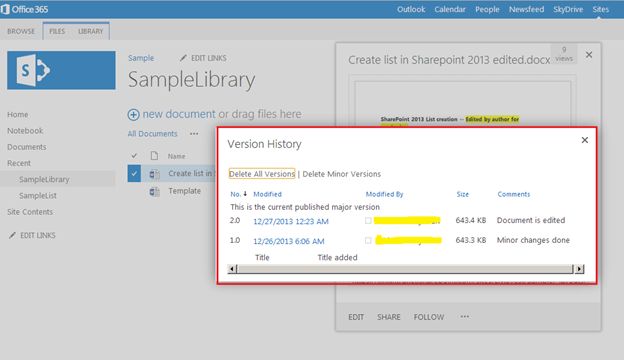
Task: Open the ellipsis menu in the preview callout
Action: 465,317
